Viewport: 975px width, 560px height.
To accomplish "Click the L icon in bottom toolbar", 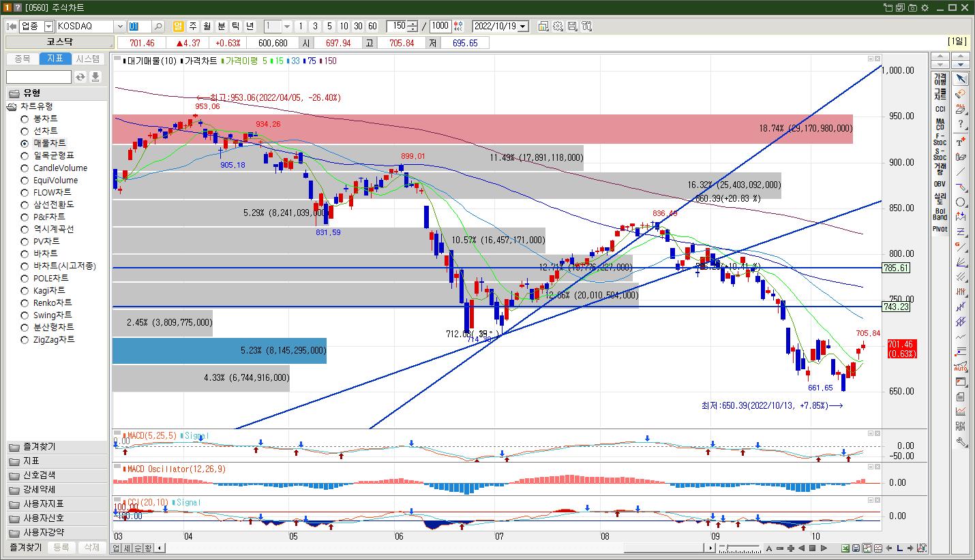I will [x=900, y=548].
